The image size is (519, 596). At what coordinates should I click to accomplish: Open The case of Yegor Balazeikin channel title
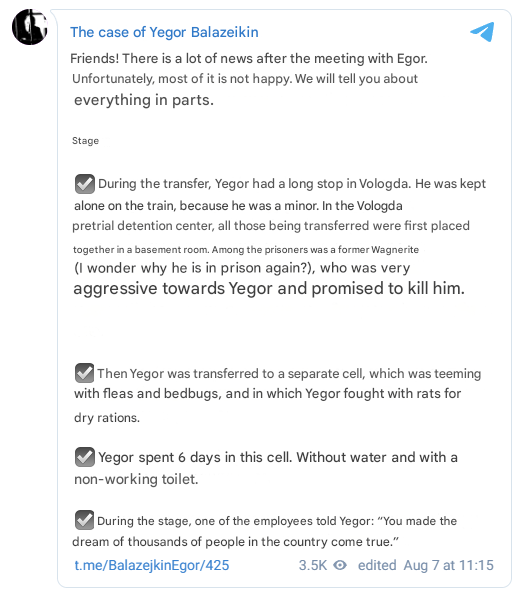point(164,32)
